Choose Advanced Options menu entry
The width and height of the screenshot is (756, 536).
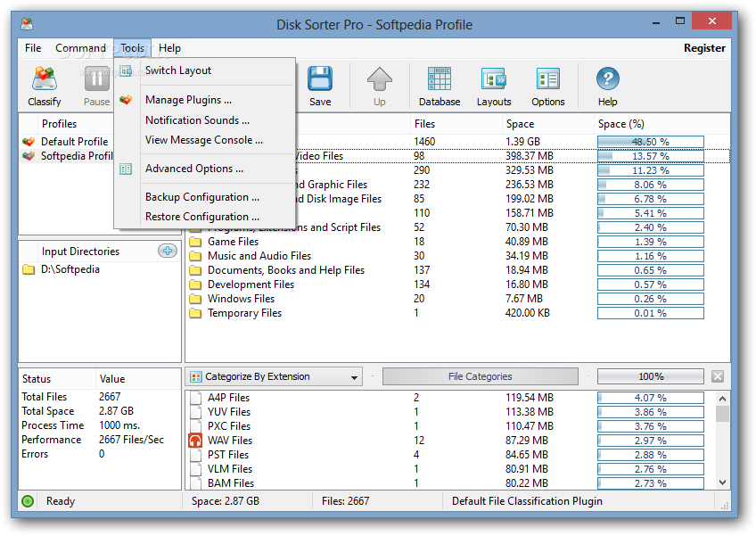pyautogui.click(x=205, y=169)
